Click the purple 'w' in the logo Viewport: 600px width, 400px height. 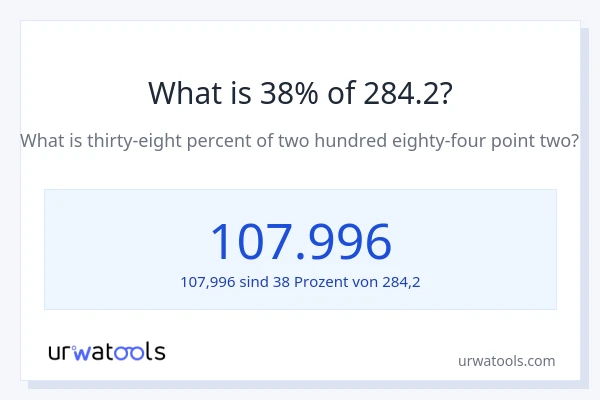pyautogui.click(x=82, y=351)
